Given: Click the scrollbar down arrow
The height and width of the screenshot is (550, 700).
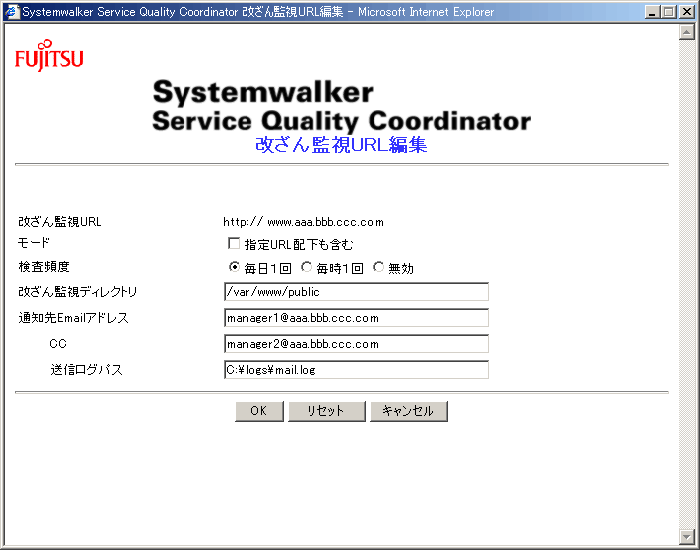Looking at the screenshot, I should 687,537.
